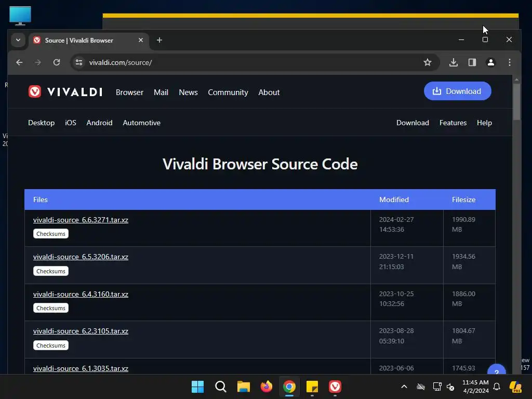The height and width of the screenshot is (399, 532).
Task: Close the Source | Vivaldi Browser tab
Action: tap(141, 40)
